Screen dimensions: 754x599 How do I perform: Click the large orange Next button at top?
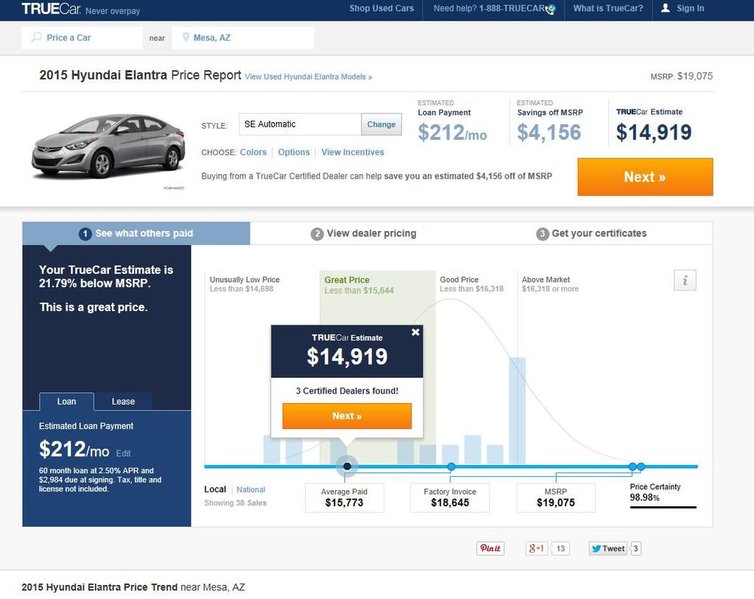645,177
